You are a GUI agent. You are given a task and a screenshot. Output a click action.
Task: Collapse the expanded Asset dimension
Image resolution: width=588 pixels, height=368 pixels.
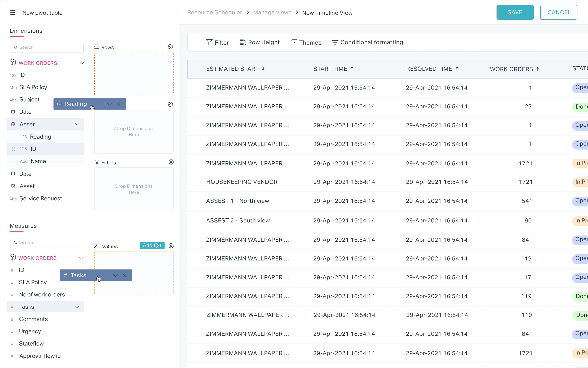coord(77,124)
